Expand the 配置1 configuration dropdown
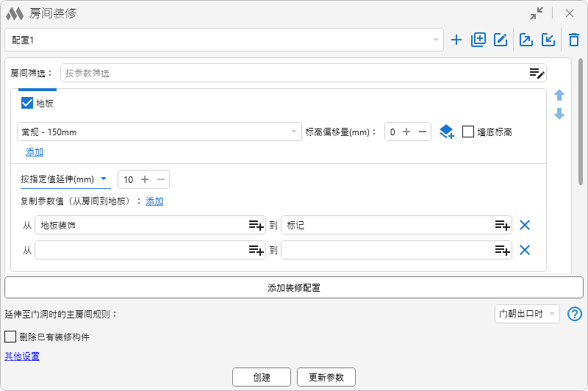This screenshot has width=588, height=391. (x=435, y=40)
